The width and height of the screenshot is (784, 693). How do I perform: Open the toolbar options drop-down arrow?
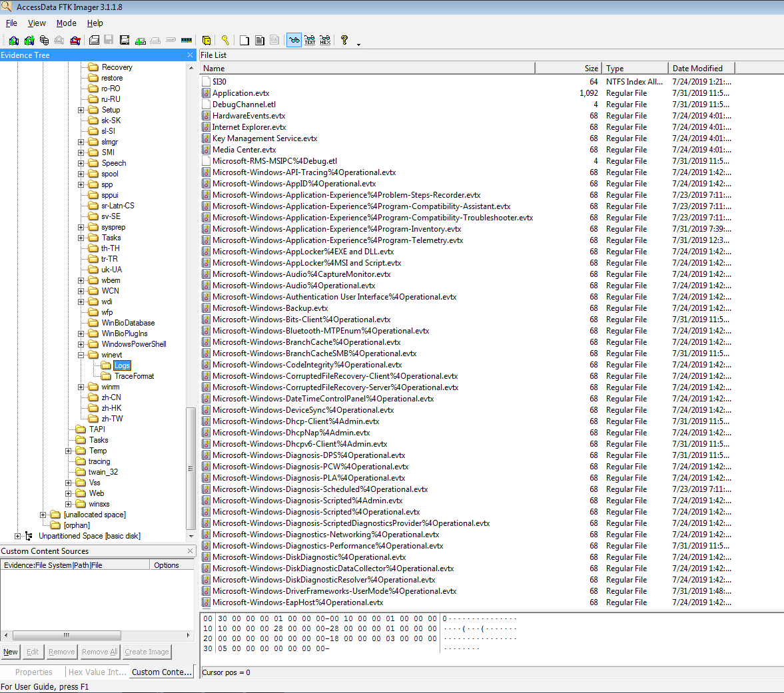(358, 45)
